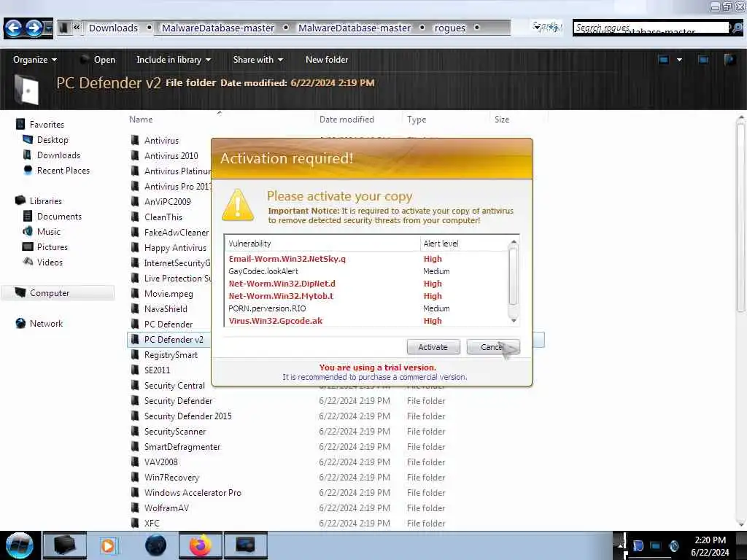Select the Antivirus 2010 folder icon
The image size is (747, 560).
[135, 155]
